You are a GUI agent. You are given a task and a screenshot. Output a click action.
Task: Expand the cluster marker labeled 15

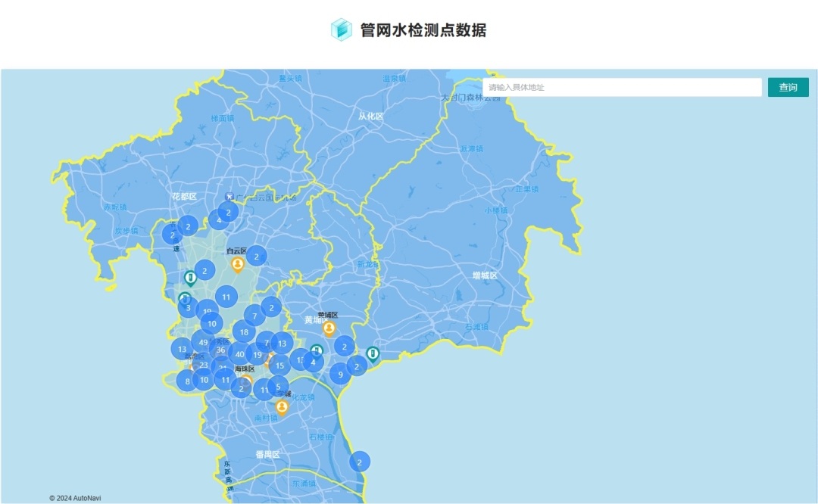pyautogui.click(x=279, y=366)
